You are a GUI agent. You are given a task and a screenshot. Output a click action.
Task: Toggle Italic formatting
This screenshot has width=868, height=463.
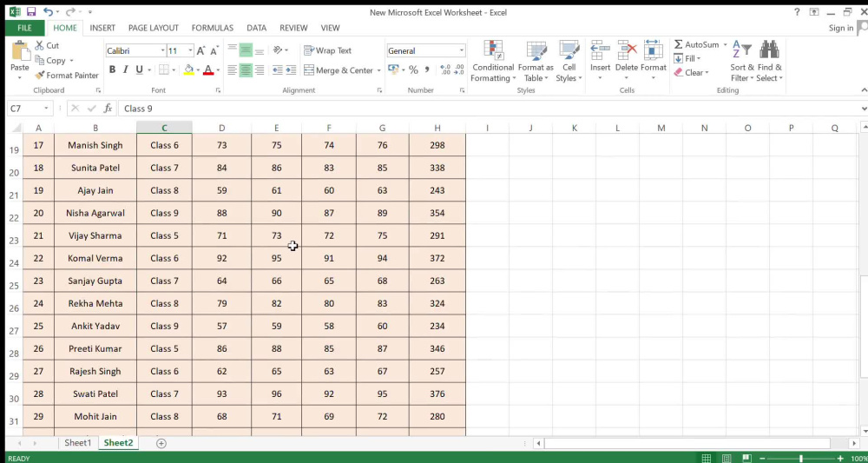coord(126,69)
